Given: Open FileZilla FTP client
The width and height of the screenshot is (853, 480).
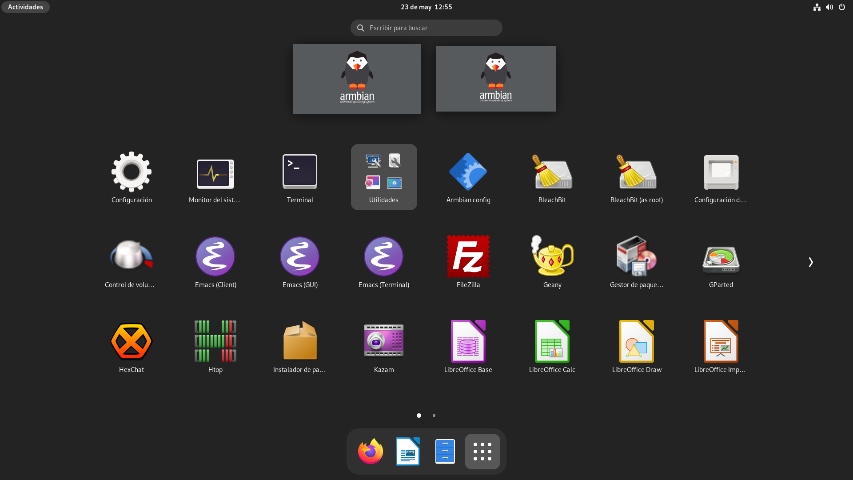Looking at the screenshot, I should click(468, 262).
